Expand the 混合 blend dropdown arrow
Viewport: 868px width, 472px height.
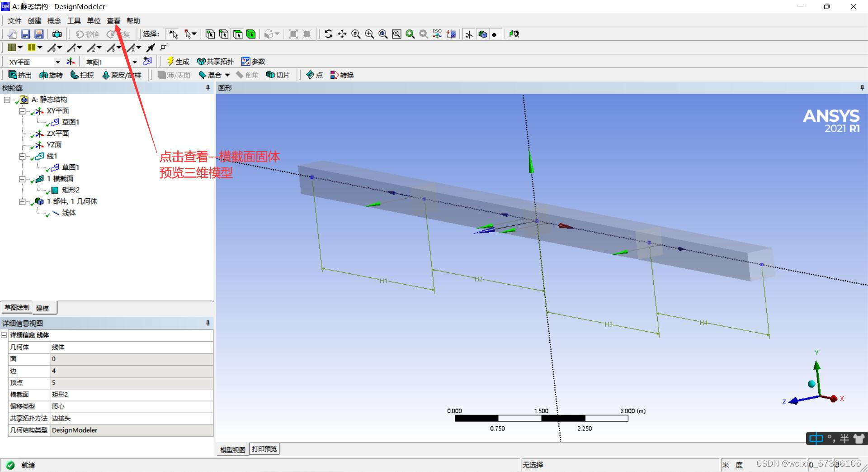pyautogui.click(x=227, y=75)
